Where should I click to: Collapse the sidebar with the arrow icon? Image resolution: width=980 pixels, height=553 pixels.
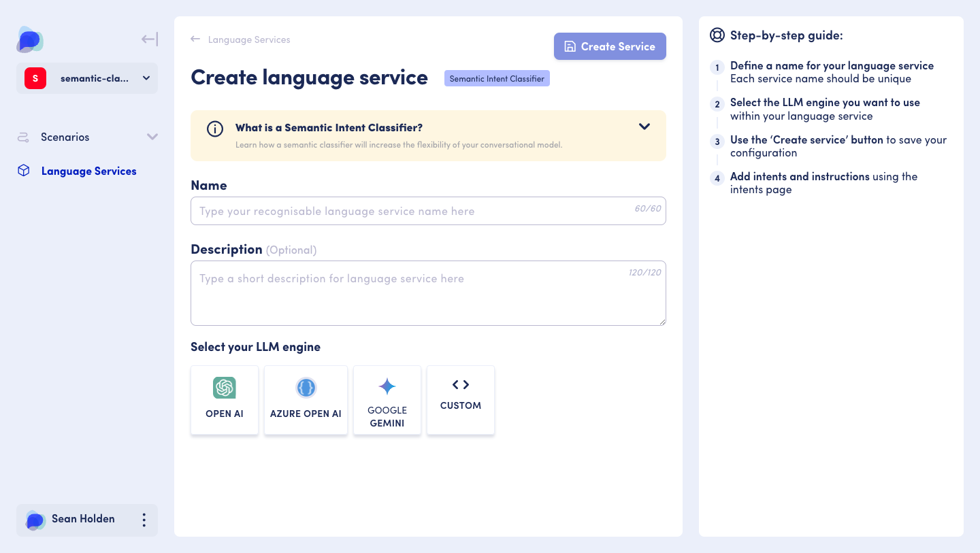[148, 39]
